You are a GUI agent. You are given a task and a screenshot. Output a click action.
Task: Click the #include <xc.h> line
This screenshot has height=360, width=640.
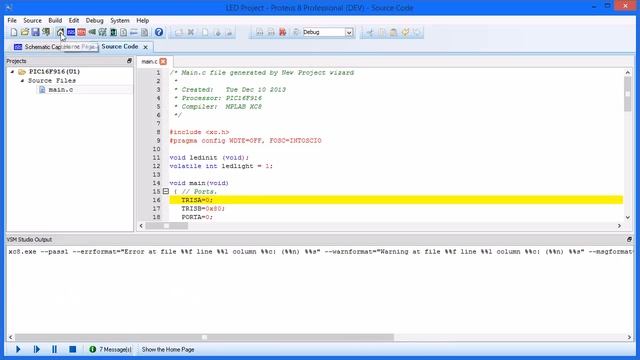tap(199, 132)
